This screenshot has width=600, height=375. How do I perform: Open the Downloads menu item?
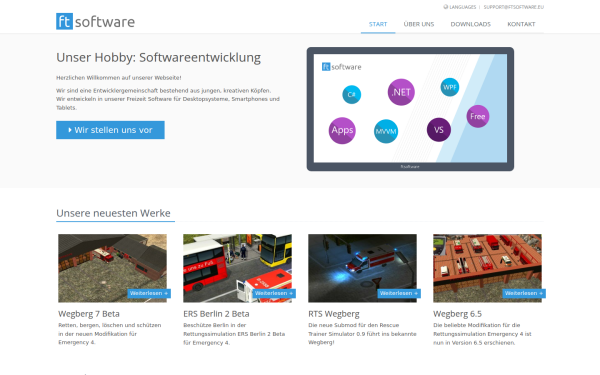click(x=471, y=24)
